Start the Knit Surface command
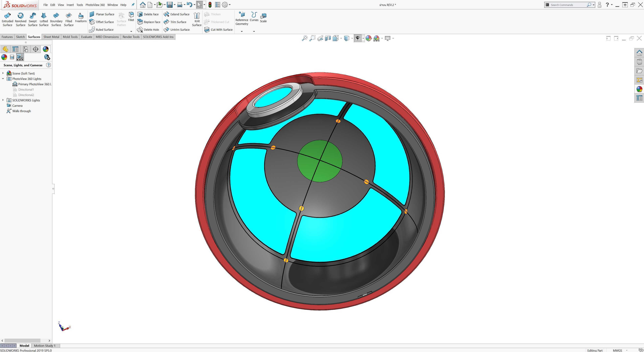644x352 pixels. (x=197, y=19)
